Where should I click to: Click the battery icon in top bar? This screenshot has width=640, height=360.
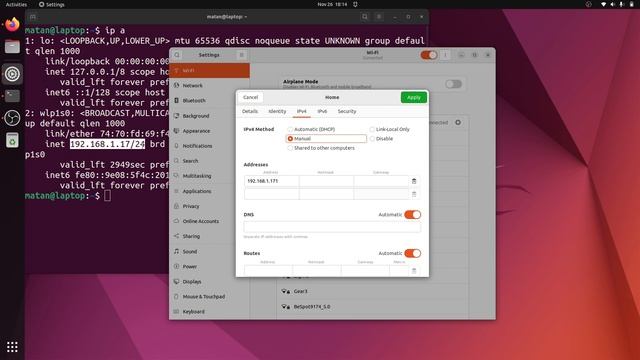[631, 4]
